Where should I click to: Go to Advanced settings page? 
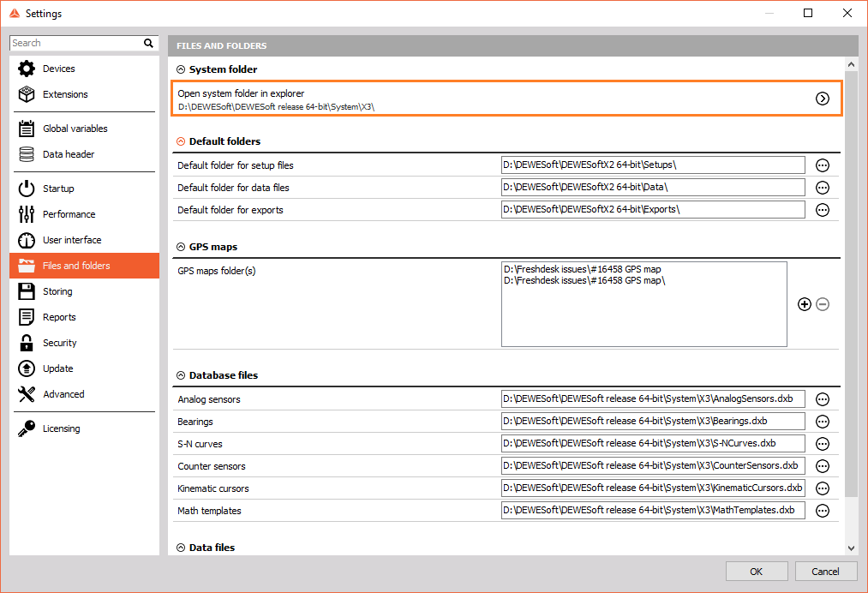(84, 394)
